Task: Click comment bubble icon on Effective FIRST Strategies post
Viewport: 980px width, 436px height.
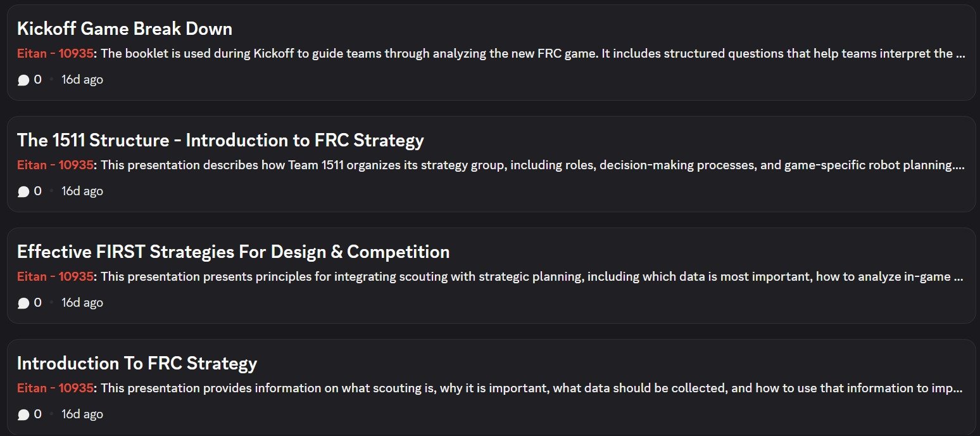Action: (x=23, y=303)
